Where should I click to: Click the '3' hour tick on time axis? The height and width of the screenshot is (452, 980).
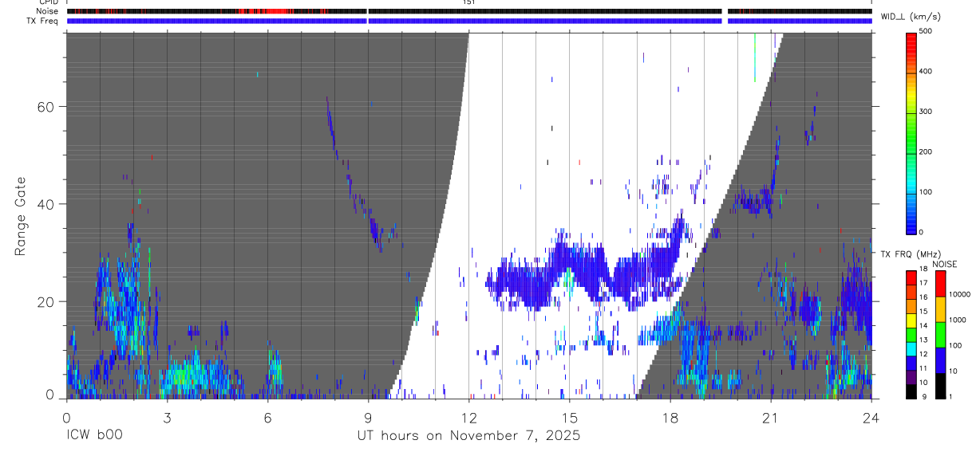pyautogui.click(x=167, y=416)
